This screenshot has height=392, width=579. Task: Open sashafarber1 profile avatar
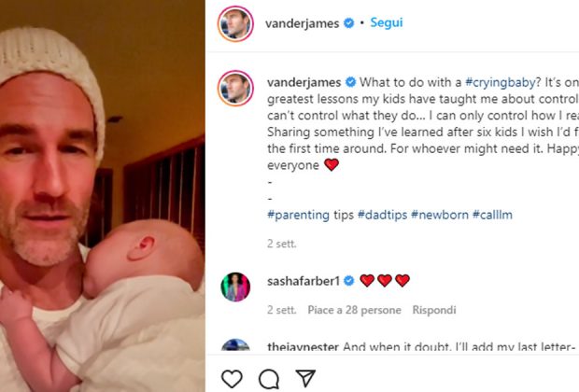pos(235,287)
